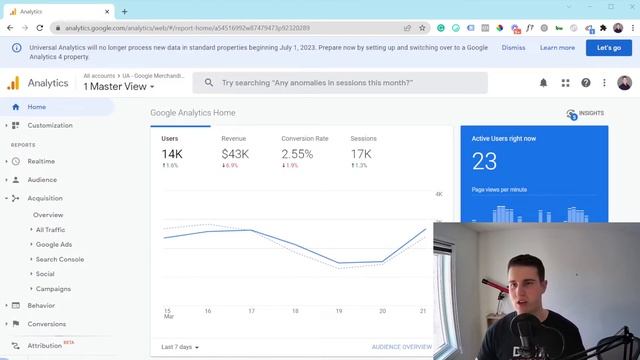
Task: Click the Conversions flag icon
Action: pos(16,324)
